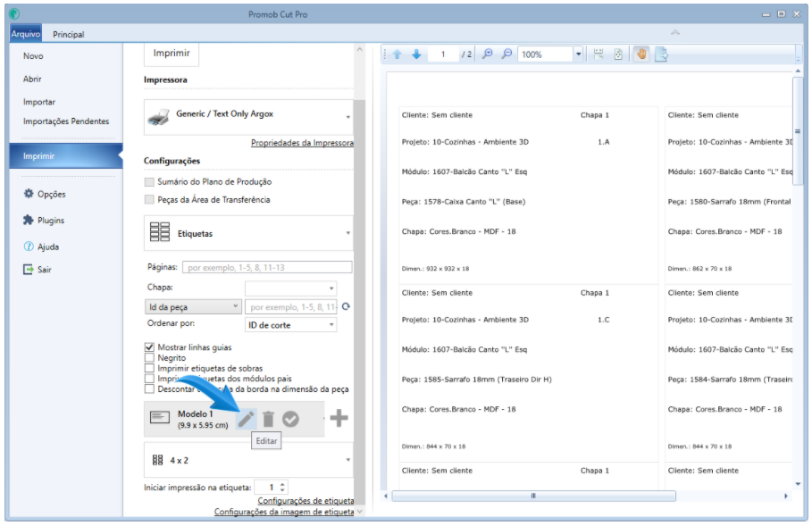Image resolution: width=812 pixels, height=526 pixels.
Task: Open the Etiquetas report type dropdown
Action: pyautogui.click(x=248, y=233)
